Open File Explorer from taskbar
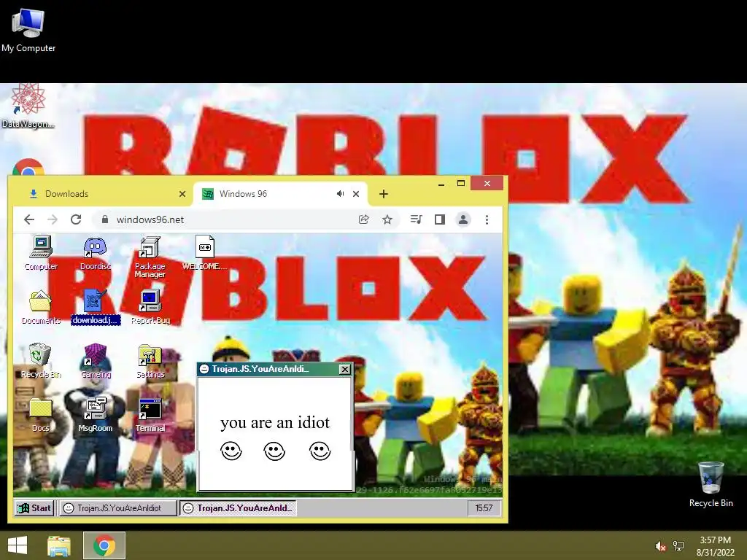 59,545
